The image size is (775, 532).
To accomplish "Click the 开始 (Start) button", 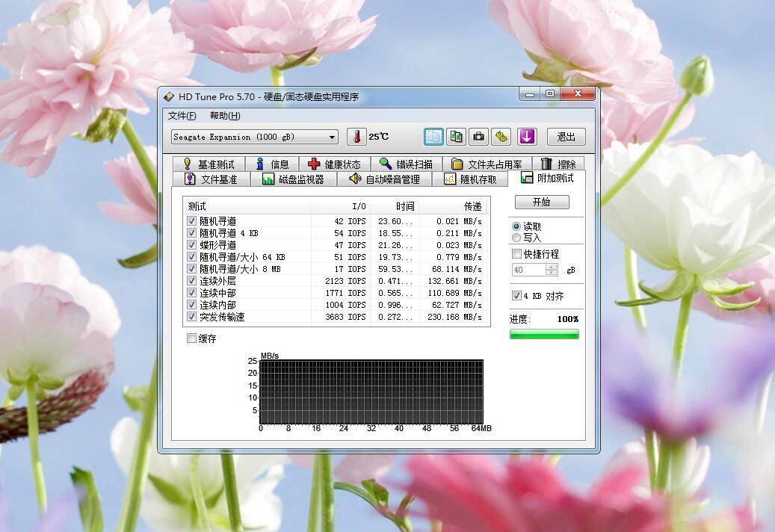I will pos(541,202).
